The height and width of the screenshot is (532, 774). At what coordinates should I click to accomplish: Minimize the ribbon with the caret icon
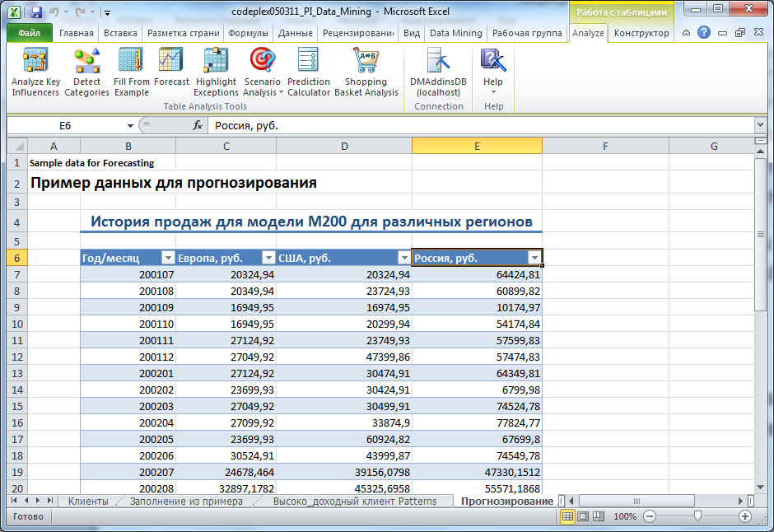click(x=686, y=33)
